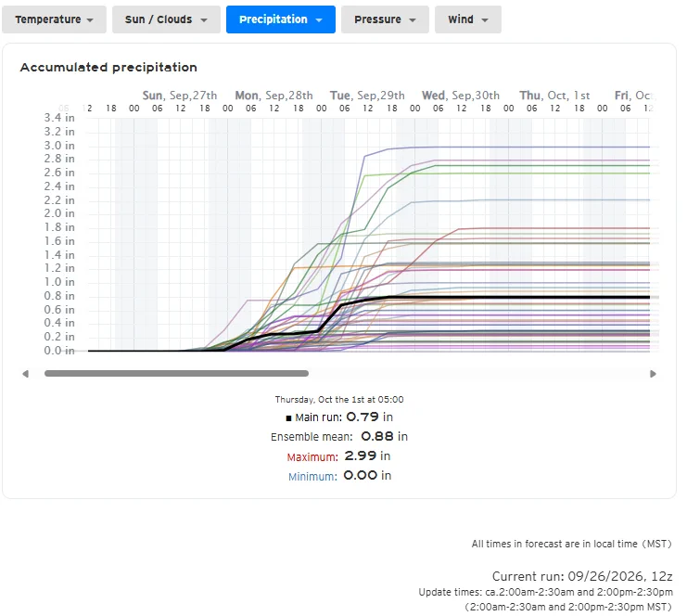Open the Temperature dropdown

coord(54,19)
